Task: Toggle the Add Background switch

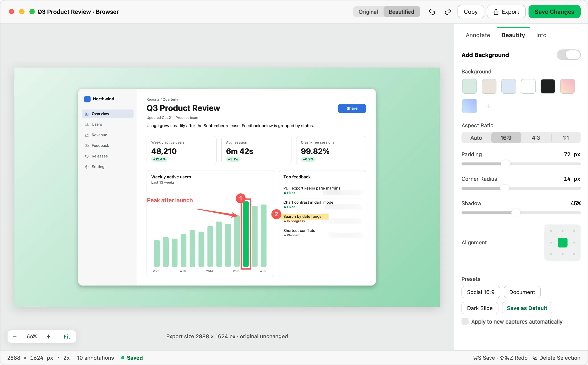Action: pos(569,55)
